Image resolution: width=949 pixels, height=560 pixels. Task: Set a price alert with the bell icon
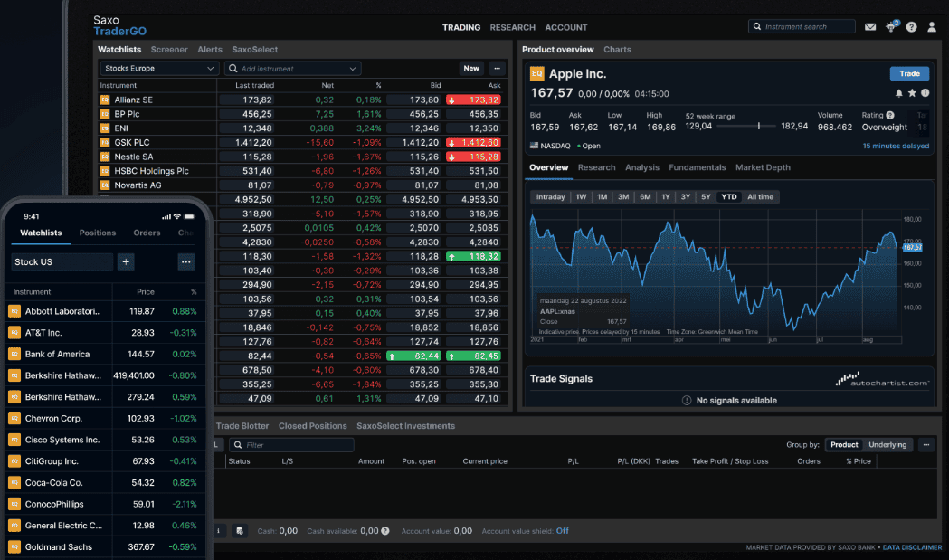click(x=899, y=92)
